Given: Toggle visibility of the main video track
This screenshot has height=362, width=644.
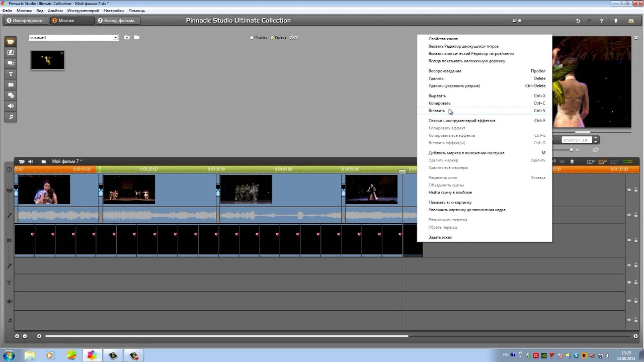Looking at the screenshot, I should tap(629, 190).
